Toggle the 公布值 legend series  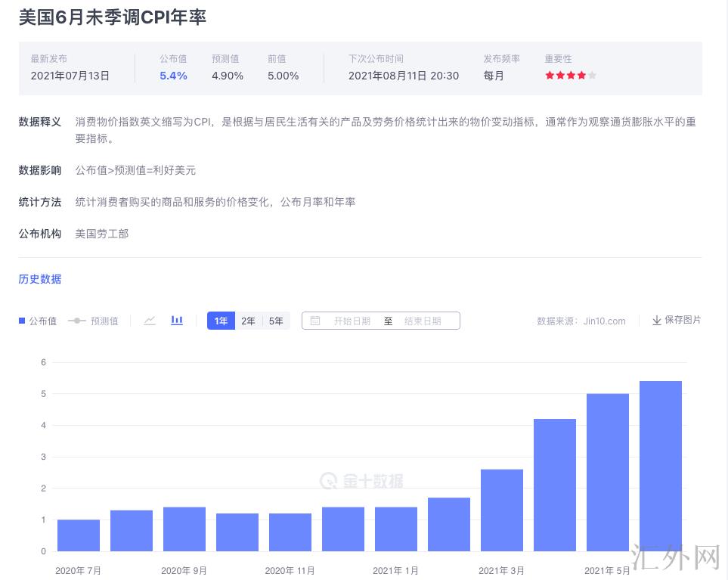37,321
